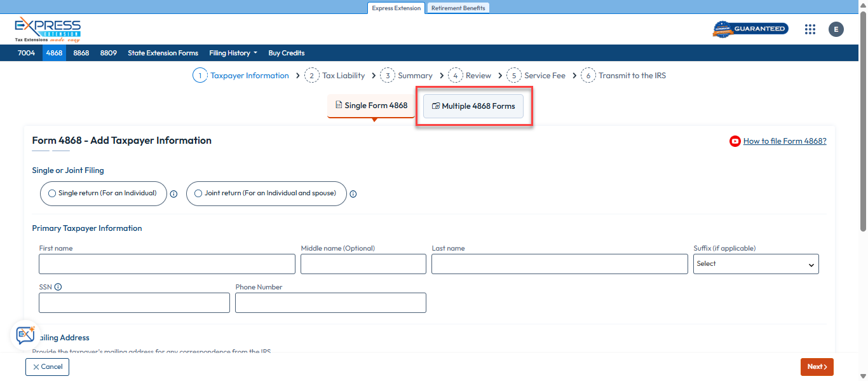Click step 4 circle Review

click(x=456, y=76)
